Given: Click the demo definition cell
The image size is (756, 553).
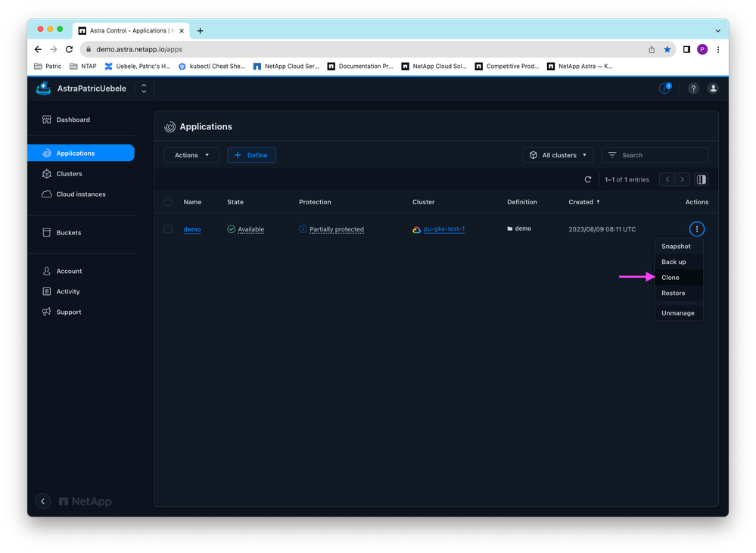Looking at the screenshot, I should 519,228.
